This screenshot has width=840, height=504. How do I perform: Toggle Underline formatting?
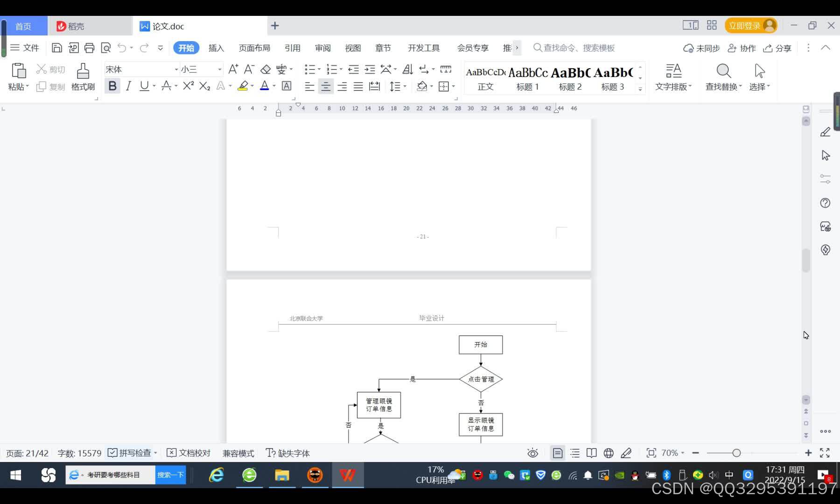pyautogui.click(x=144, y=86)
